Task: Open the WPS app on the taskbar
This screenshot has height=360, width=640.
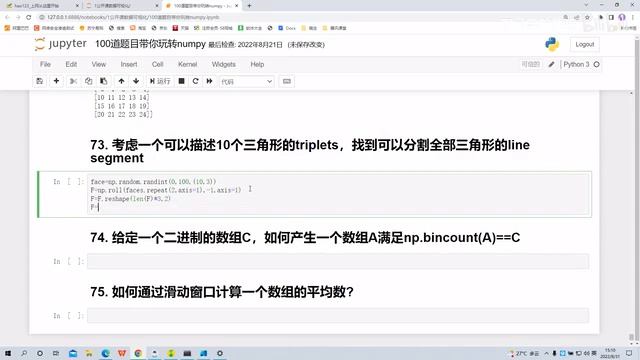Action: (x=122, y=353)
